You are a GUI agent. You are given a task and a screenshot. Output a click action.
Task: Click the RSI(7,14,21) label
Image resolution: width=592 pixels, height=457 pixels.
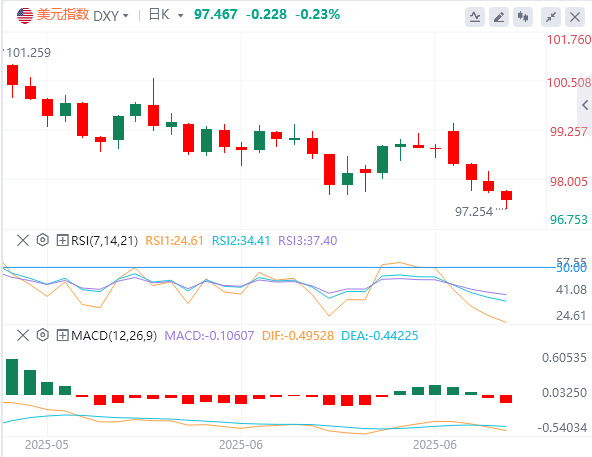tap(105, 241)
